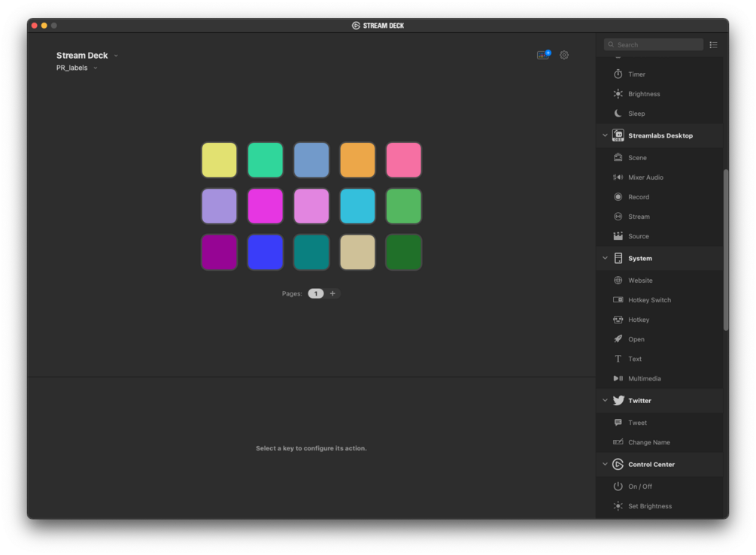
Task: Select the lavender purple key
Action: tap(220, 206)
